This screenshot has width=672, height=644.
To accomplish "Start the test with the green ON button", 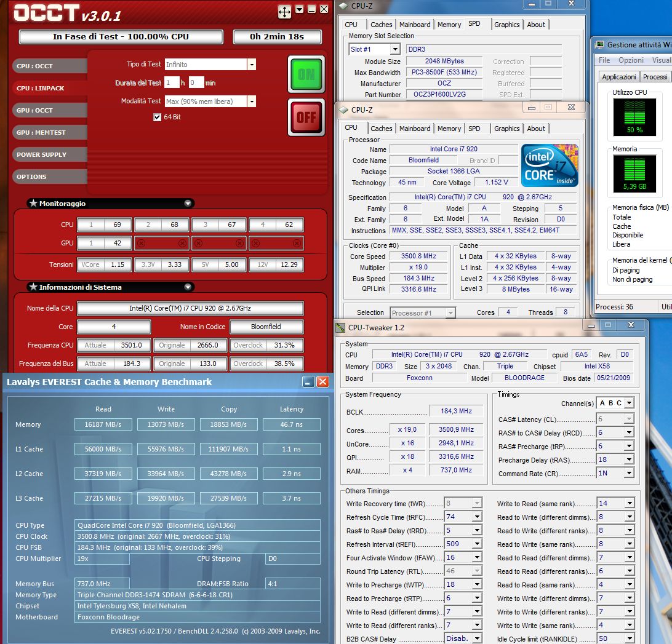I will coord(306,74).
